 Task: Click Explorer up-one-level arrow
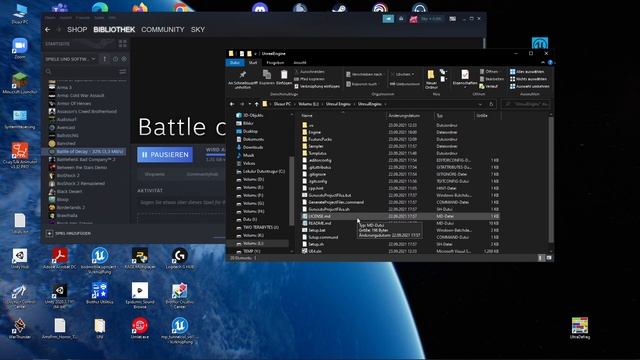(x=256, y=104)
